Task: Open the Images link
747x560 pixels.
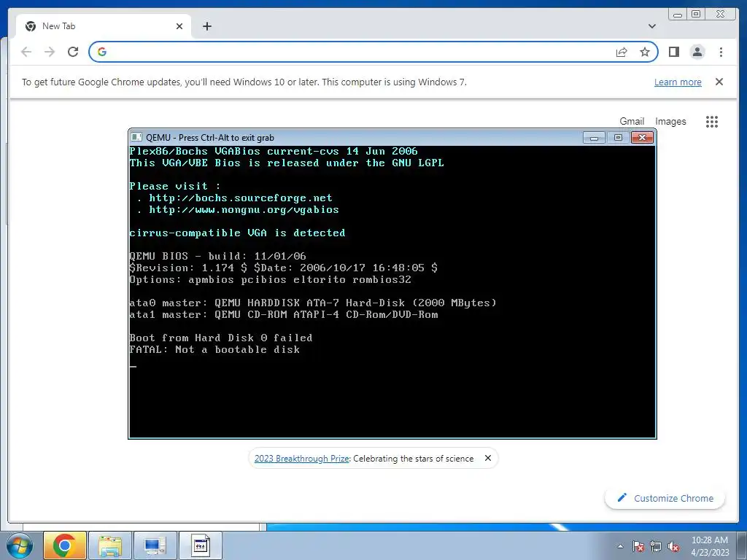Action: coord(670,122)
